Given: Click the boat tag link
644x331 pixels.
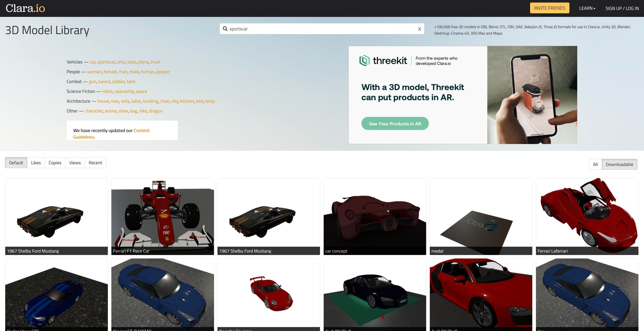Looking at the screenshot, I should pyautogui.click(x=131, y=62).
